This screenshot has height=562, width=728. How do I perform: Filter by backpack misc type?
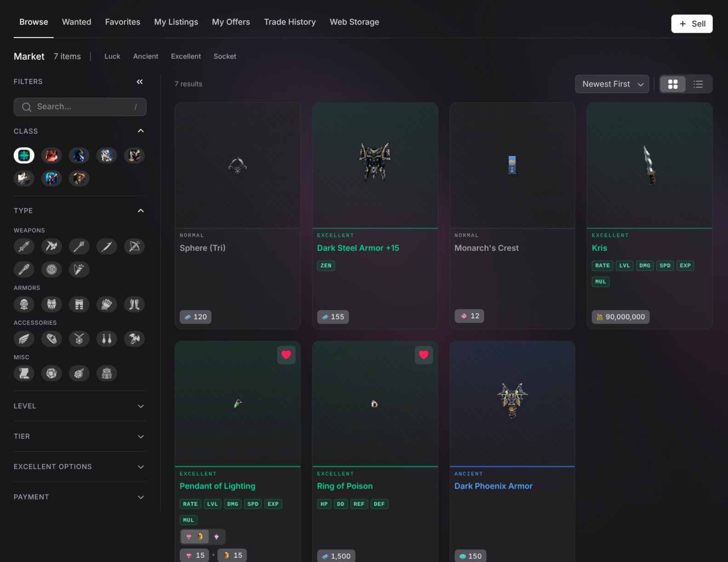point(107,374)
